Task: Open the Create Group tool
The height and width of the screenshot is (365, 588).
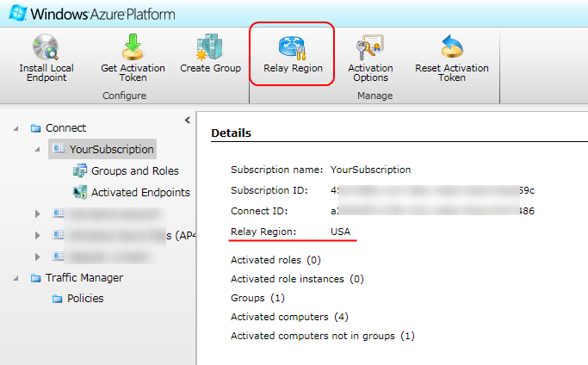Action: [210, 46]
